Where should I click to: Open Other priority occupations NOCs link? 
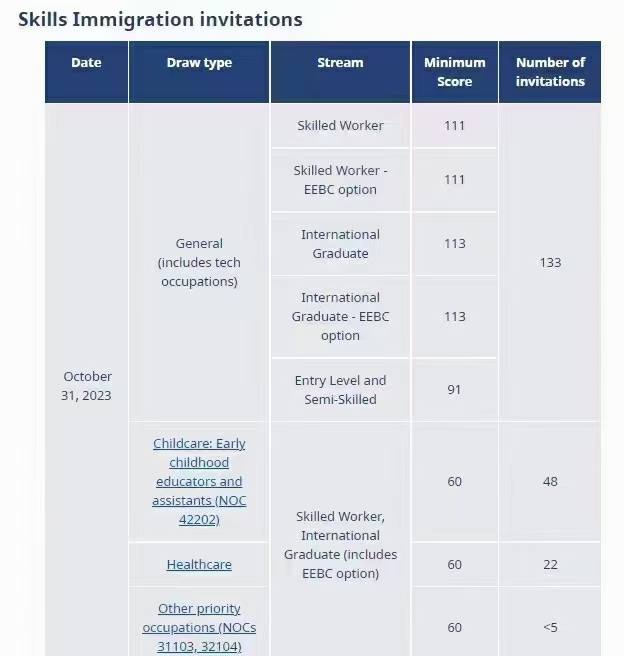pos(199,627)
